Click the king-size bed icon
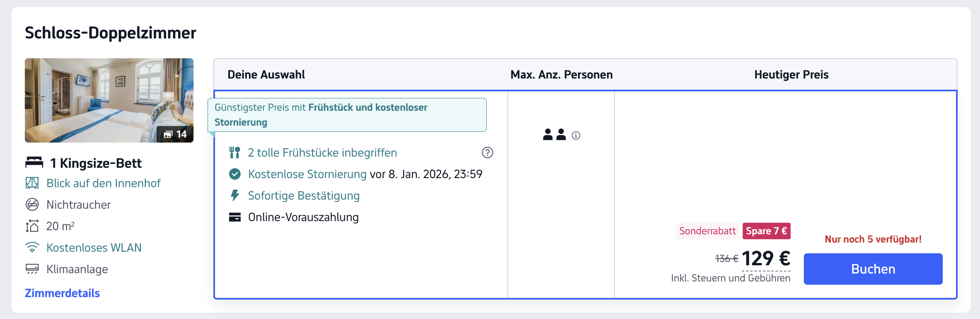 pos(34,162)
